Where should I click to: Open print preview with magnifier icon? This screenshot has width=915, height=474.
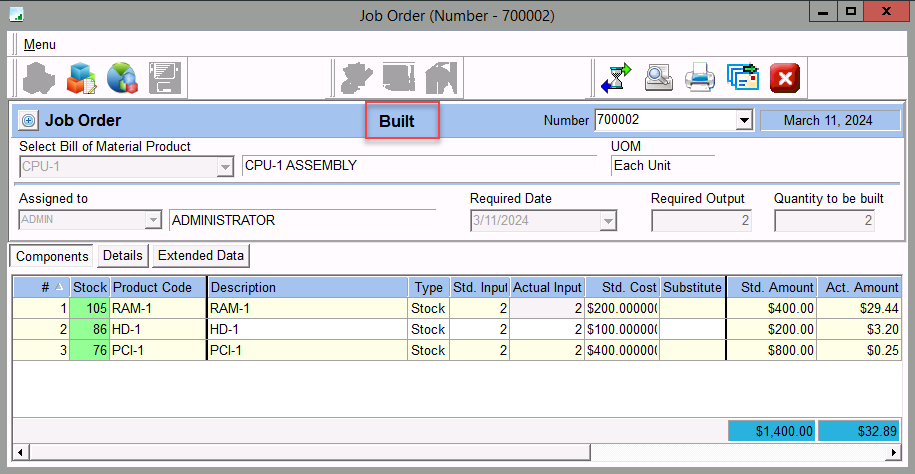pos(658,77)
